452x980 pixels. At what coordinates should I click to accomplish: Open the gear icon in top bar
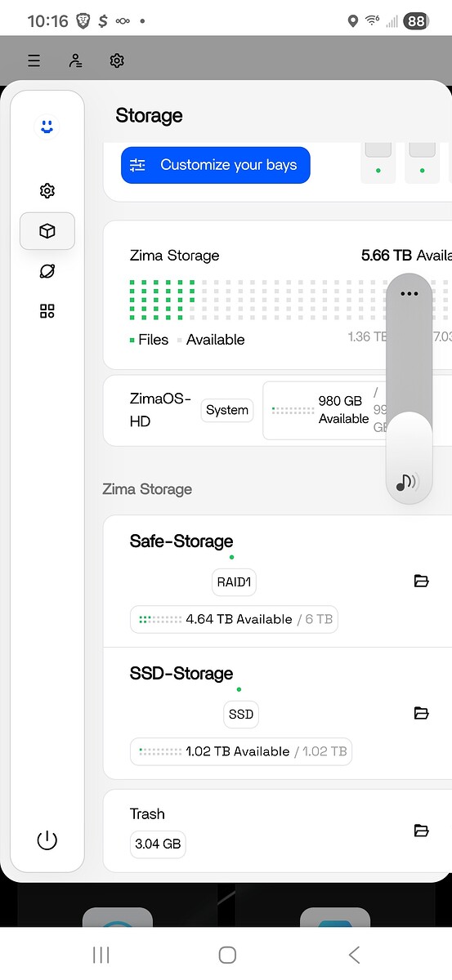pos(117,60)
